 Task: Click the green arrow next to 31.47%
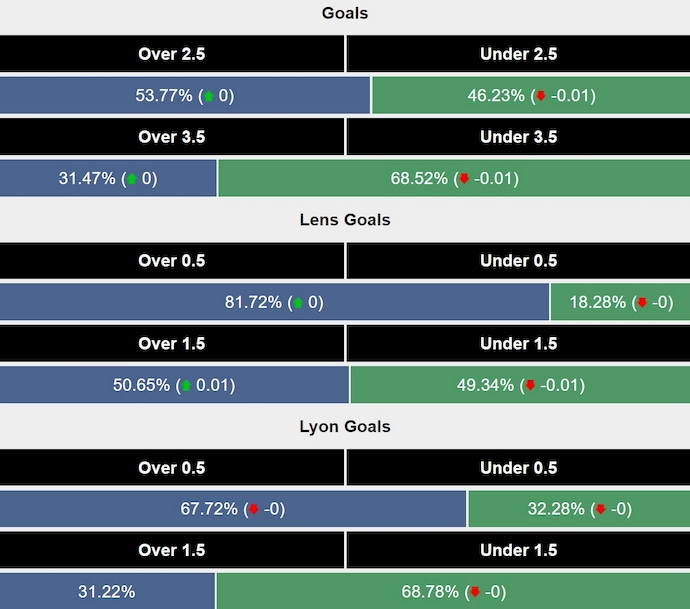coord(133,179)
